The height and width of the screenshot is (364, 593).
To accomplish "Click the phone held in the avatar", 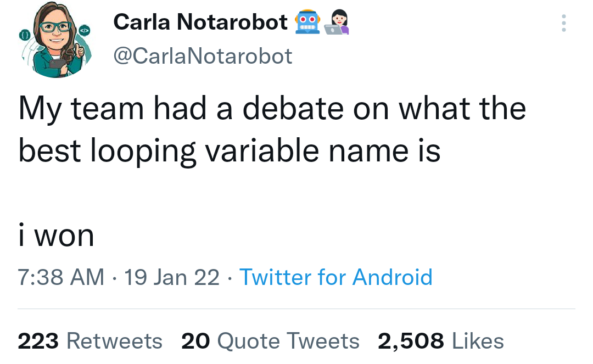I will (57, 64).
